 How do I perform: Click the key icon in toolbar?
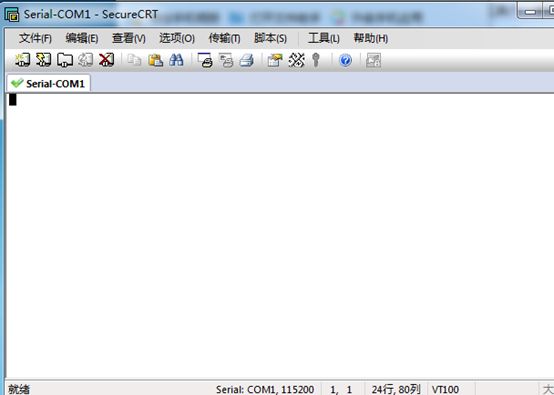[x=316, y=60]
